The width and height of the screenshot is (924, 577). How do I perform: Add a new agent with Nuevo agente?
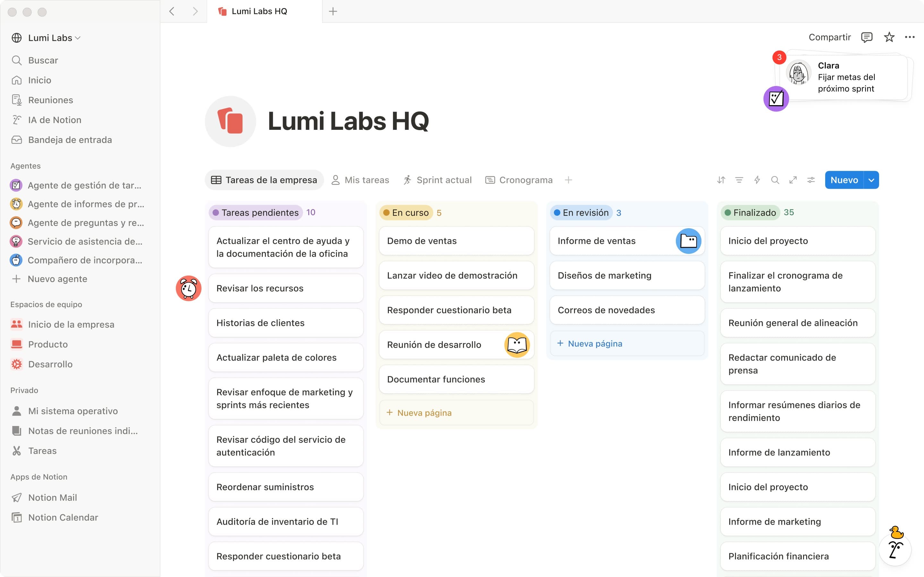[x=57, y=279]
